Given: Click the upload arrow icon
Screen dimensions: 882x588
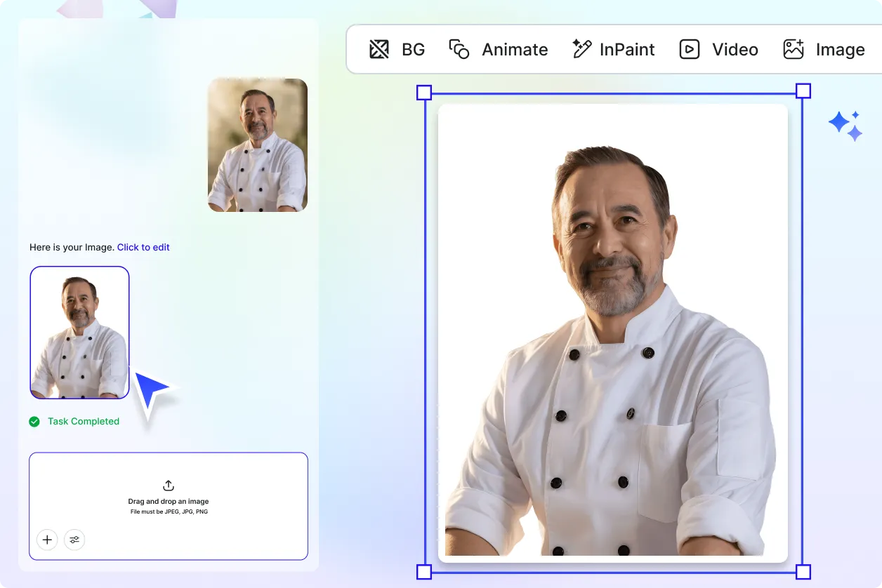Looking at the screenshot, I should click(169, 486).
